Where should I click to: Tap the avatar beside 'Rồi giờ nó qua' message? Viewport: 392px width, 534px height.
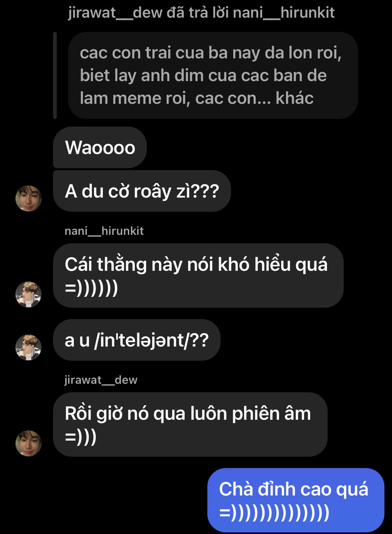pyautogui.click(x=28, y=443)
